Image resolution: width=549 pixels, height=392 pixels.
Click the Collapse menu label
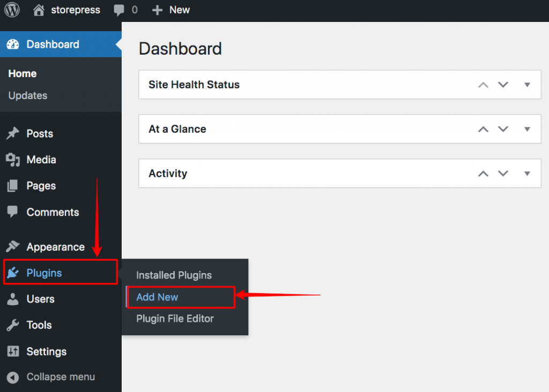pos(61,377)
